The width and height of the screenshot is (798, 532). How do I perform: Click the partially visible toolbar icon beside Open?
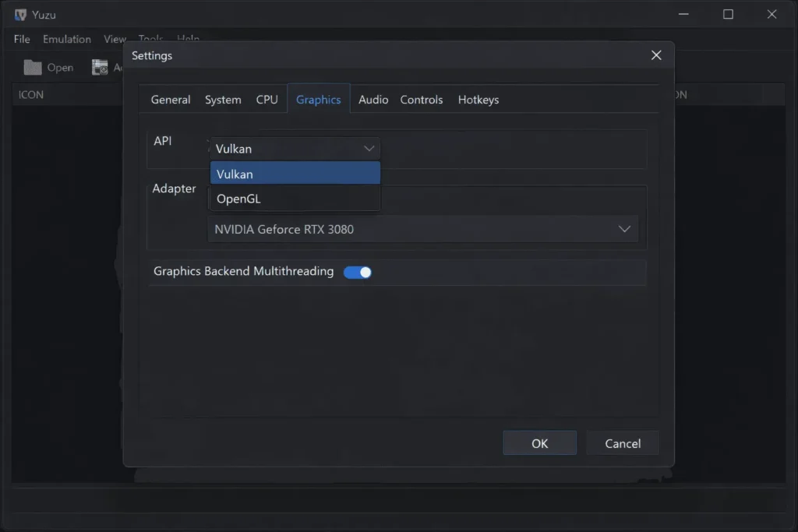pyautogui.click(x=101, y=67)
